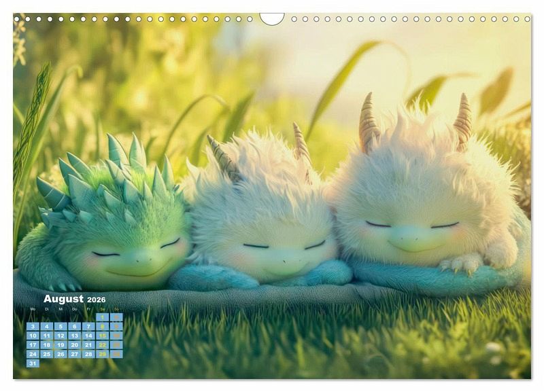The height and width of the screenshot is (392, 544).
Task: Click the 2026 year label
Action: point(96,300)
